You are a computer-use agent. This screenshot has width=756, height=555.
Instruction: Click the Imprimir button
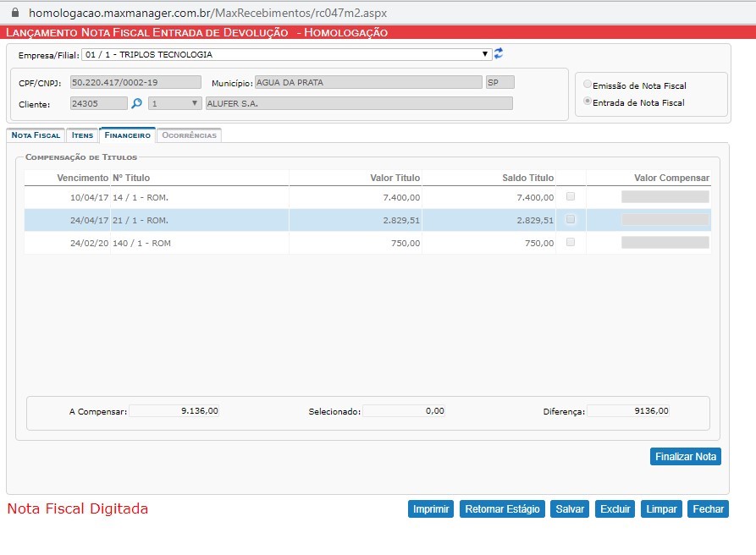tap(431, 508)
